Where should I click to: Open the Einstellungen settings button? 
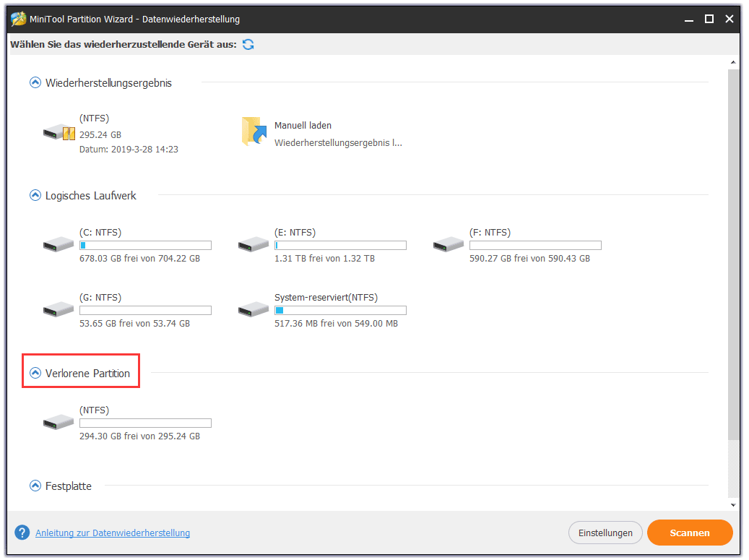coord(605,533)
